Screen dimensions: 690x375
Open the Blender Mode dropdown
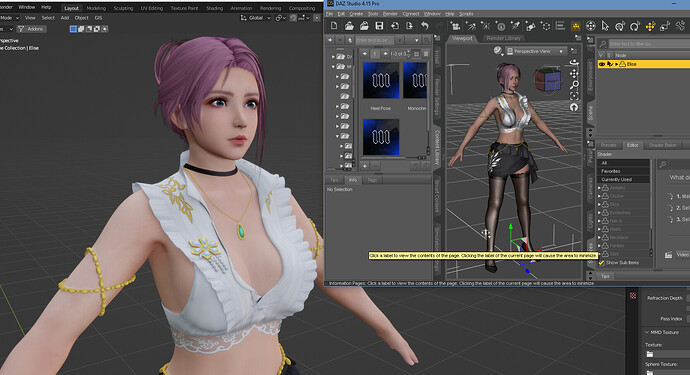pos(10,18)
